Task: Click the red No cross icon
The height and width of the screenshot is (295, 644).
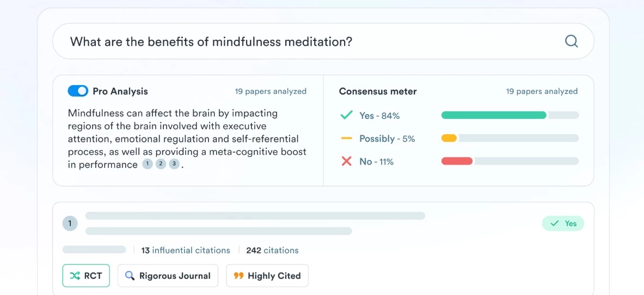Action: point(347,161)
